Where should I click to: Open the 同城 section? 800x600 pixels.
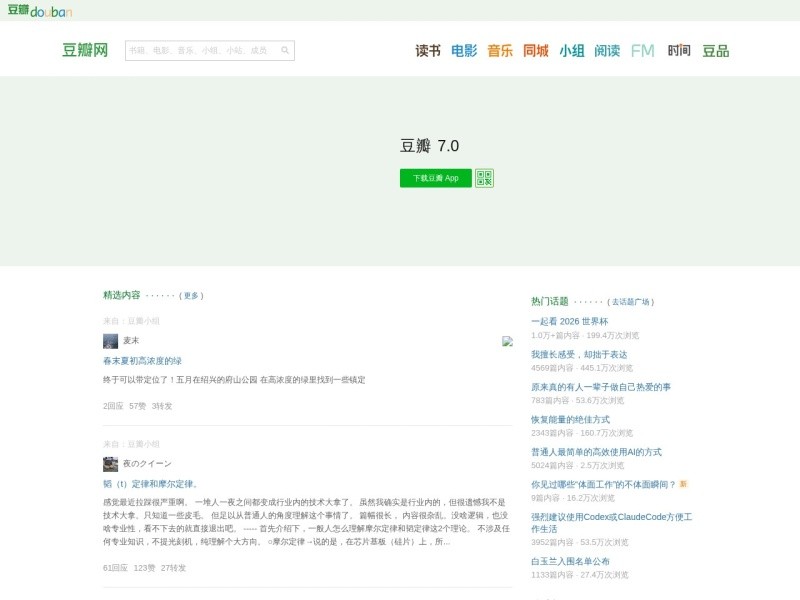[536, 51]
